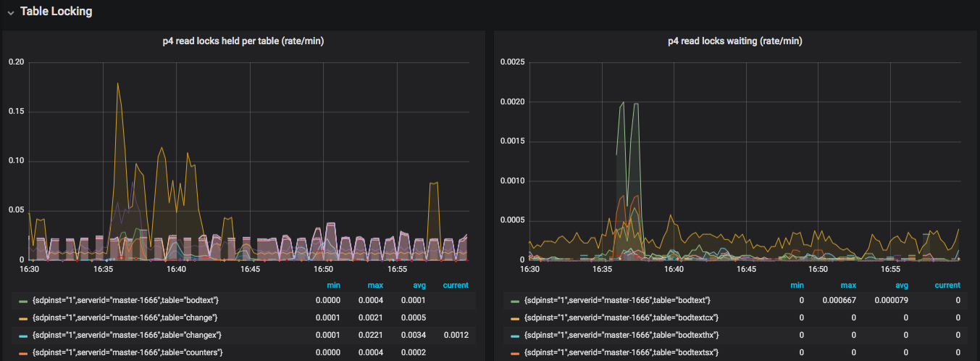This screenshot has height=361, width=980.
Task: Sort held-per-table legend by avg column
Action: [418, 286]
